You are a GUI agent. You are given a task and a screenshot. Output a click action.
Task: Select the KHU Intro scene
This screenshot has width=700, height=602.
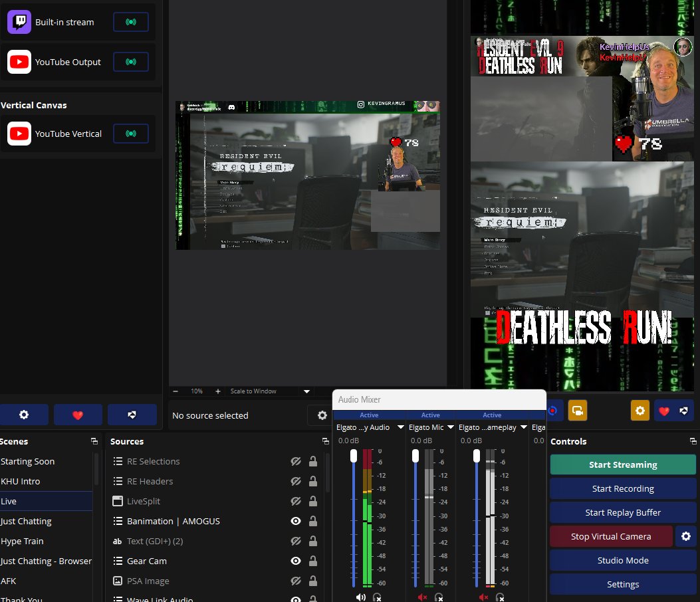point(46,481)
